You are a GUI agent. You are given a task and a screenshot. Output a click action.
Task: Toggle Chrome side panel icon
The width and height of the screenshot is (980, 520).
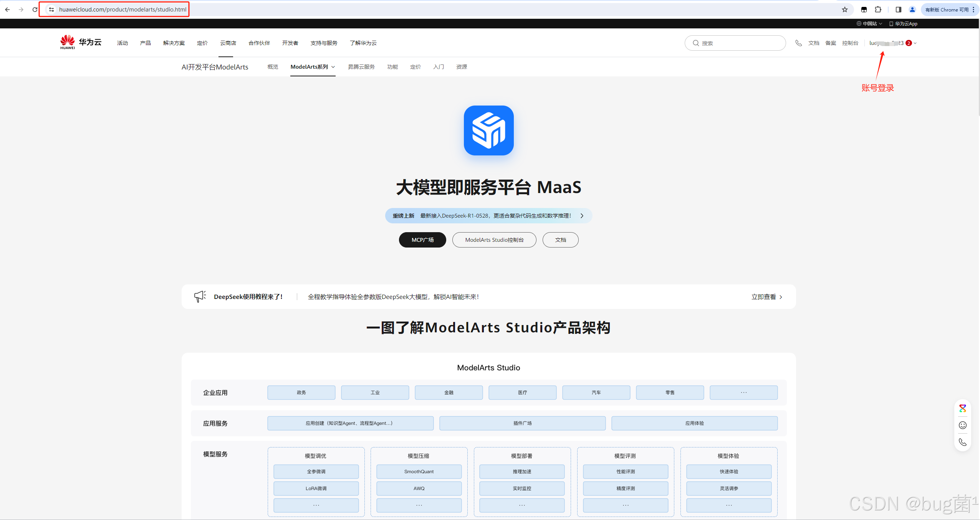[899, 10]
